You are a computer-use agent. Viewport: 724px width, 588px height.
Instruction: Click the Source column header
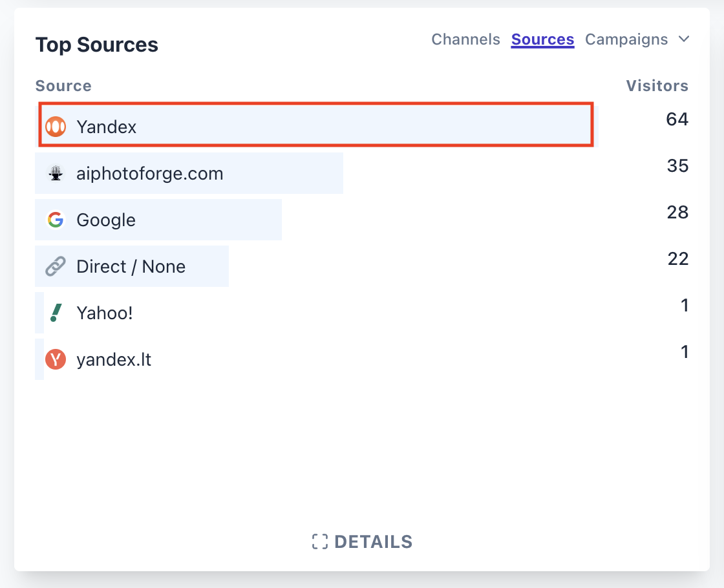pos(63,86)
